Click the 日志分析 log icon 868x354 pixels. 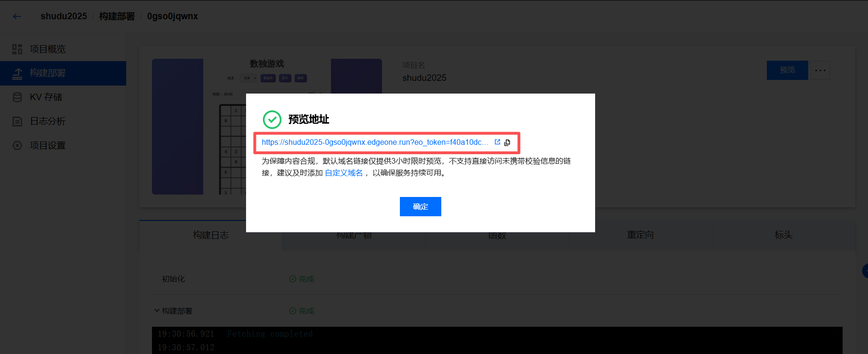(x=17, y=121)
